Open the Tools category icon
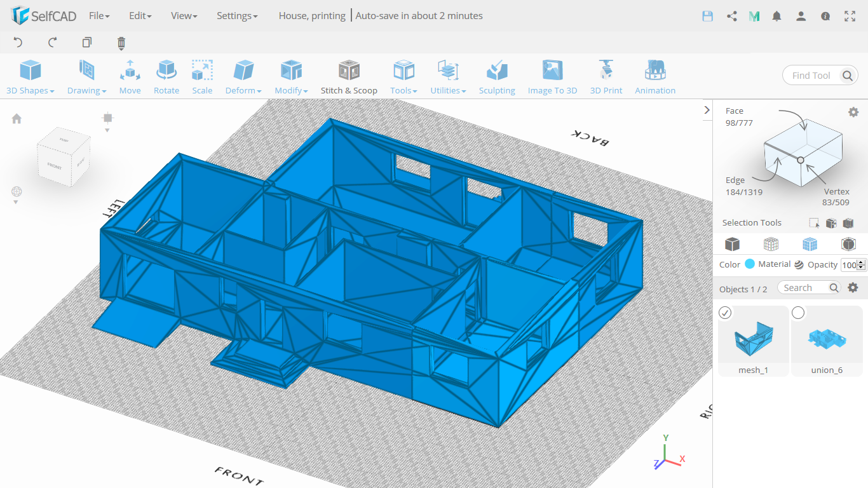The width and height of the screenshot is (868, 488). (403, 71)
